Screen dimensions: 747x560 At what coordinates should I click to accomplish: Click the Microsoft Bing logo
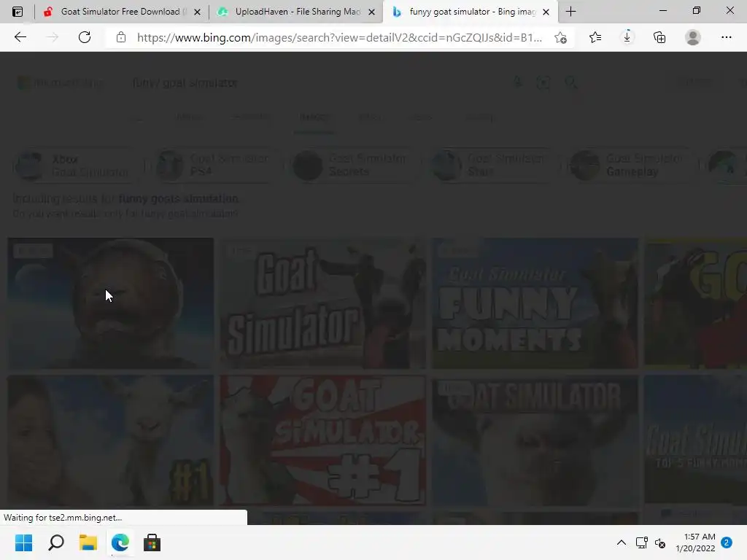(x=61, y=83)
